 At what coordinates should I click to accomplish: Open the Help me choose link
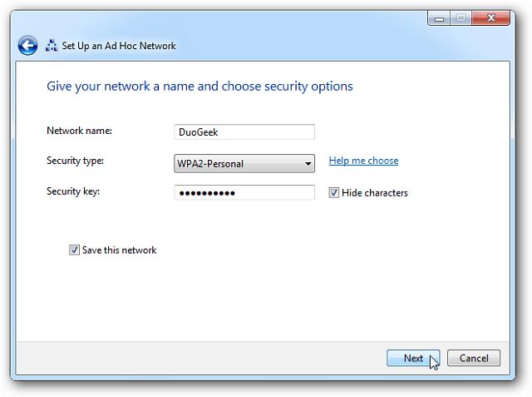coord(363,161)
